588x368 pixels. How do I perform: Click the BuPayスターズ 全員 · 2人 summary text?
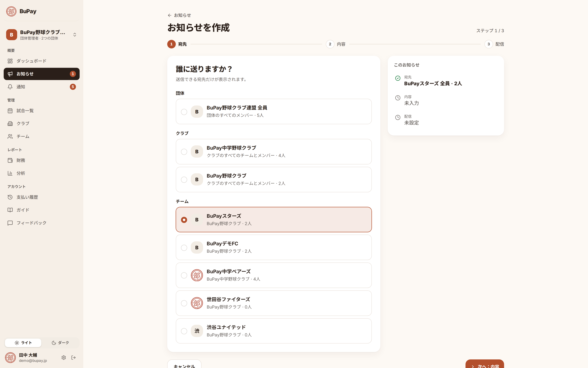tap(433, 83)
